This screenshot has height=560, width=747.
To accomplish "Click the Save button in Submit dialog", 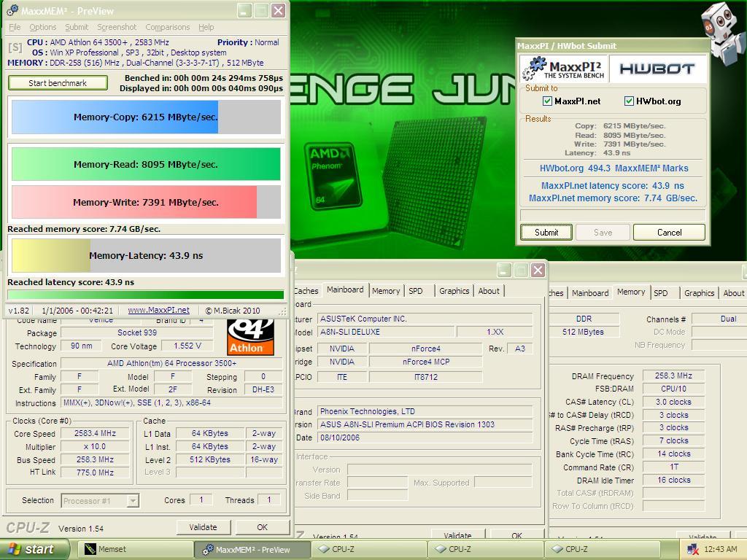I will click(603, 233).
